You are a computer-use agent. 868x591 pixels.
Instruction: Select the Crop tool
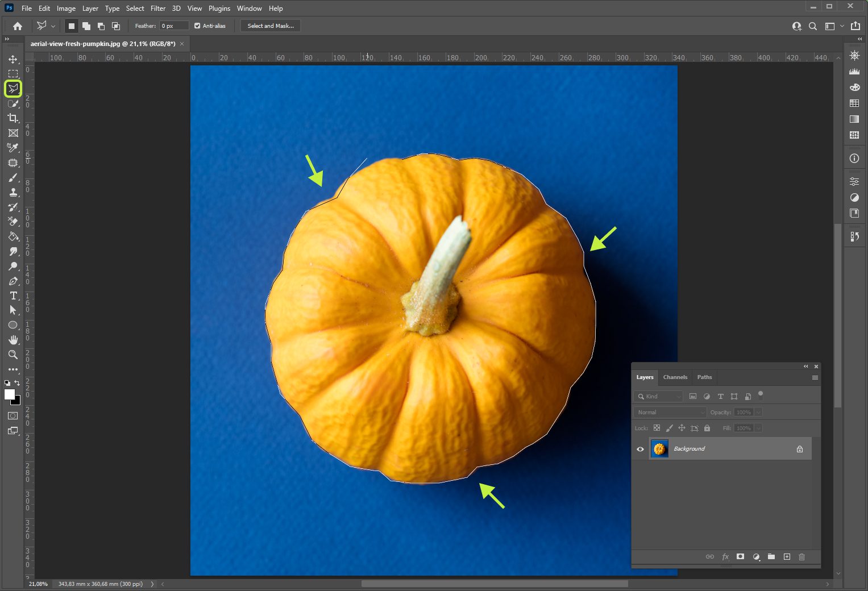pos(13,118)
